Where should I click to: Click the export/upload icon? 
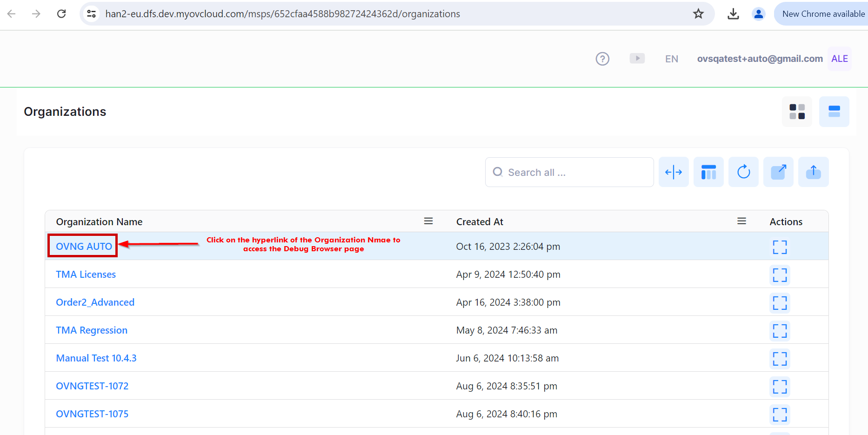813,172
